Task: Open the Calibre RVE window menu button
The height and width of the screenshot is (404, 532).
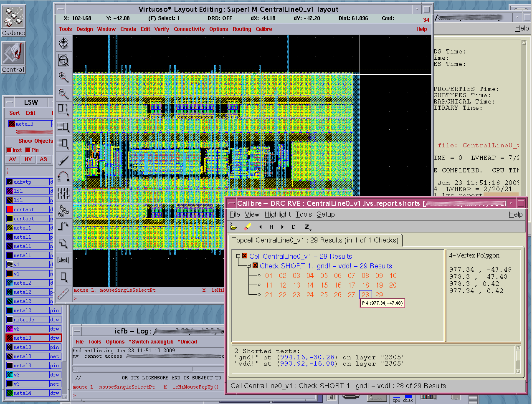Action: pos(231,203)
